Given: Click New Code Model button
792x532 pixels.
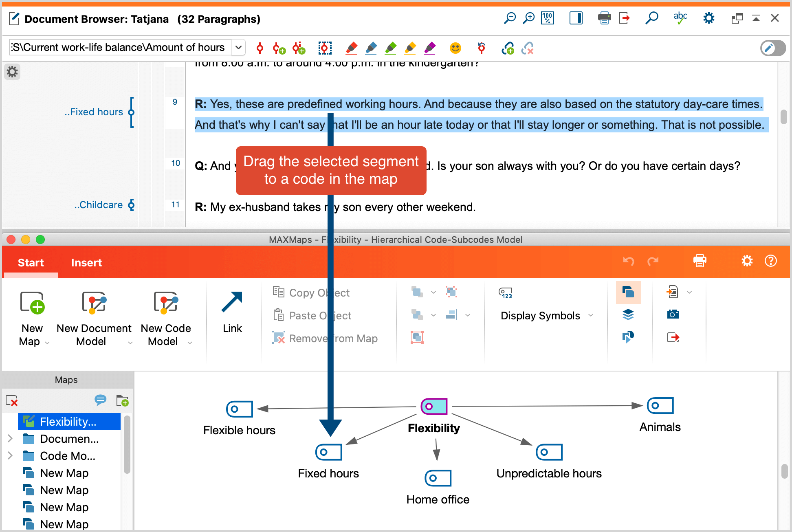Looking at the screenshot, I should click(x=166, y=318).
